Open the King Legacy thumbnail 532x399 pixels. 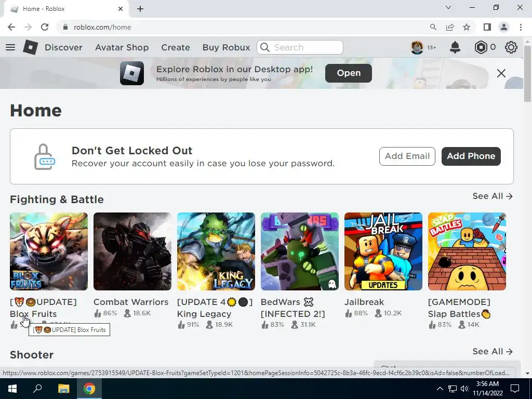[216, 251]
